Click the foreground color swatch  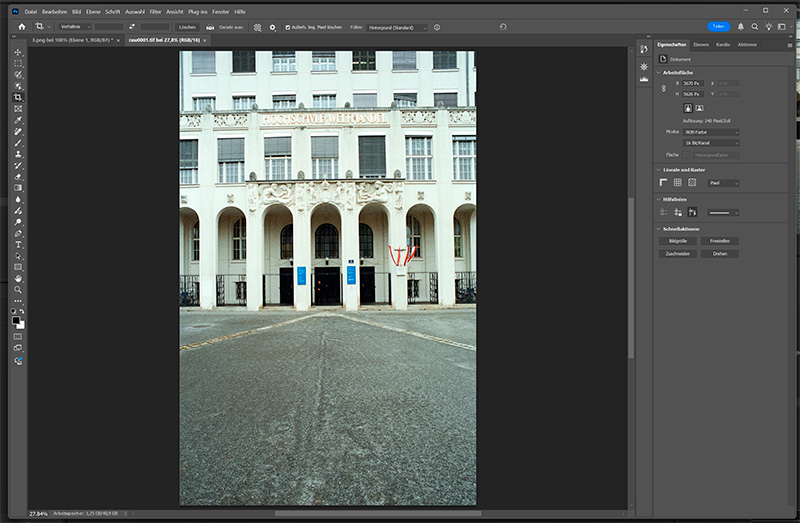pyautogui.click(x=16, y=320)
